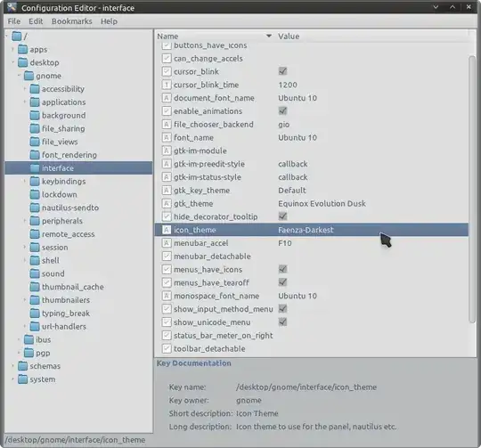
Task: Collapse the gnome tree node
Action: (x=19, y=76)
